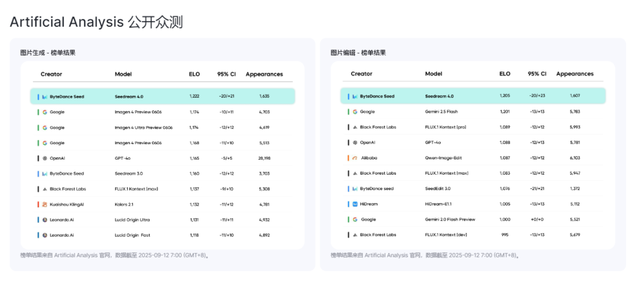Click the OpenAI logo in the 图片编辑 table
644x289 pixels.
[x=355, y=142]
